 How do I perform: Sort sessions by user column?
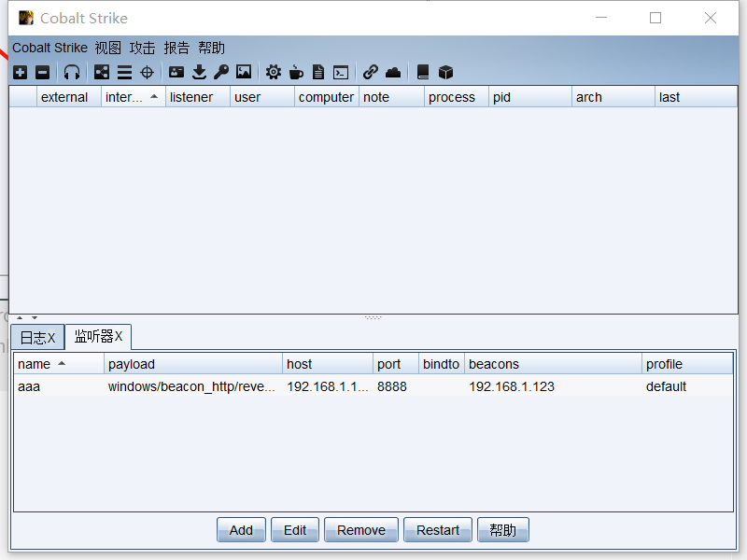262,97
